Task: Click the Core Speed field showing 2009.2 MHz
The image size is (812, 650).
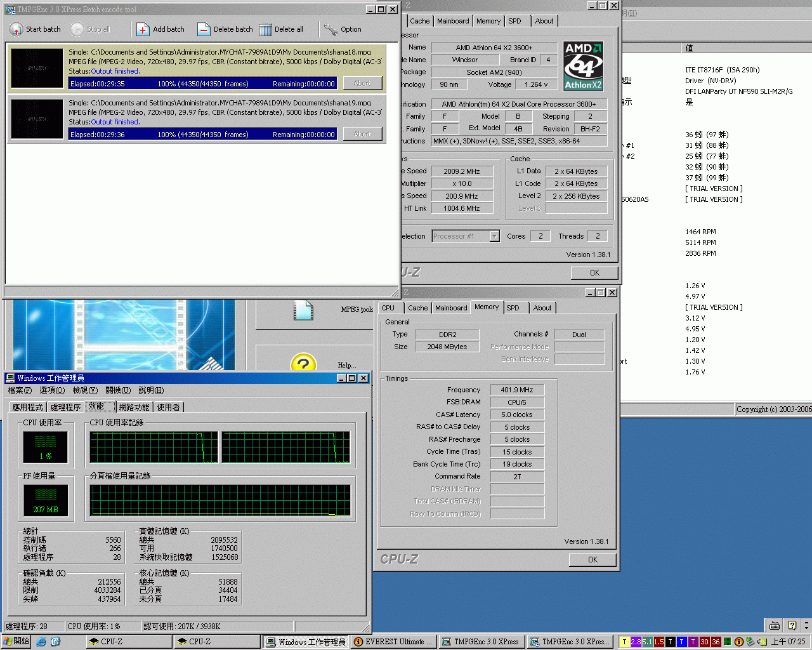Action: [x=462, y=171]
